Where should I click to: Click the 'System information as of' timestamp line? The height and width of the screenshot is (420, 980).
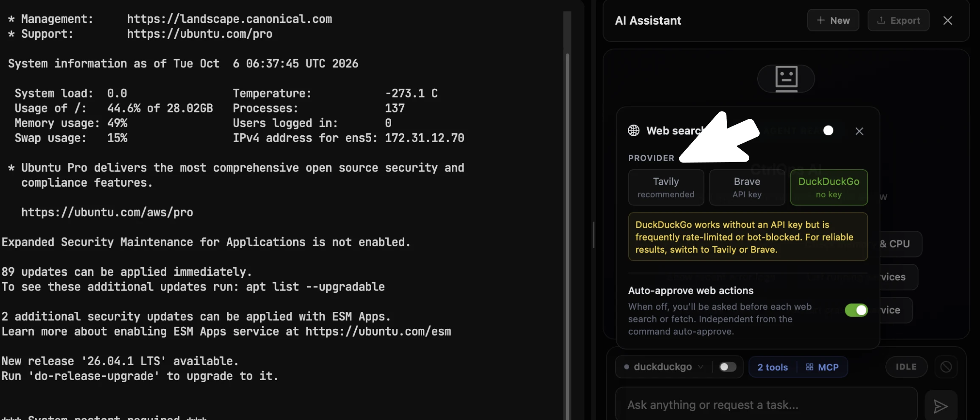tap(183, 64)
